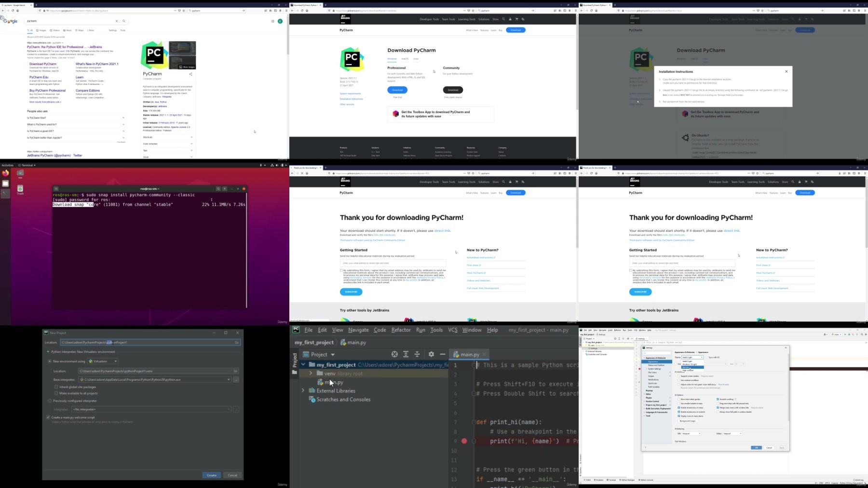The image size is (868, 488).
Task: Open the Refactor menu in dark PyCharm window
Action: pyautogui.click(x=401, y=330)
